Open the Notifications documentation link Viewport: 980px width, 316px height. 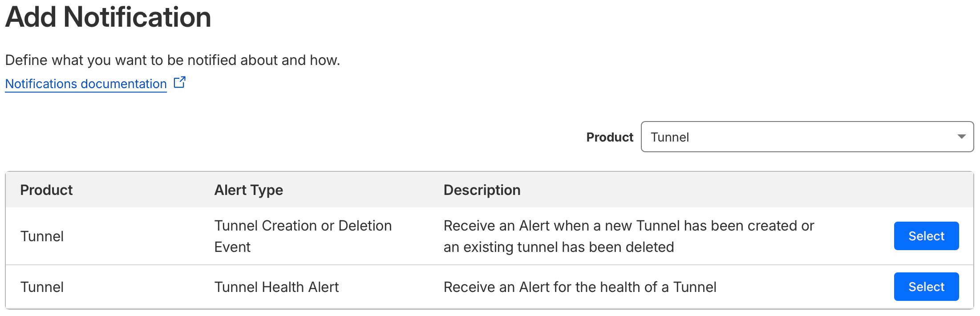pyautogui.click(x=86, y=84)
